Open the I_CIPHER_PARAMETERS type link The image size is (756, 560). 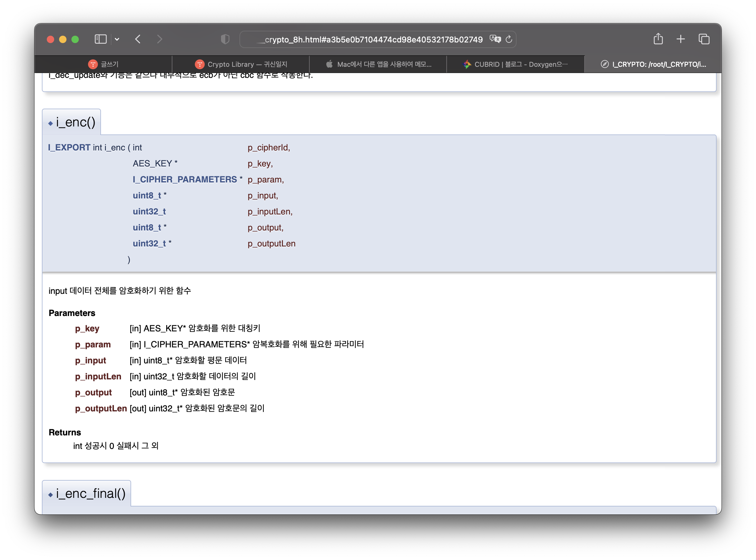pos(185,179)
